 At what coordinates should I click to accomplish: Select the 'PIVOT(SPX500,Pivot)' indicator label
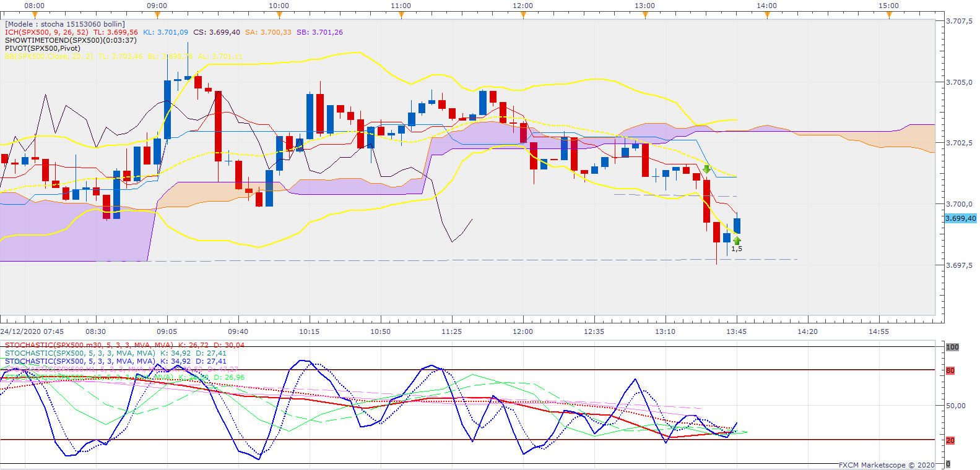43,48
